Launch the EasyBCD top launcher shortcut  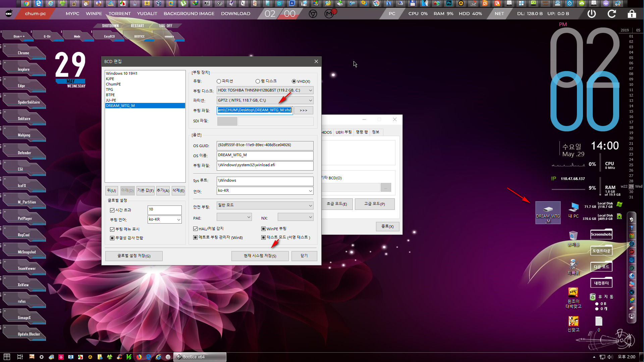pyautogui.click(x=109, y=36)
